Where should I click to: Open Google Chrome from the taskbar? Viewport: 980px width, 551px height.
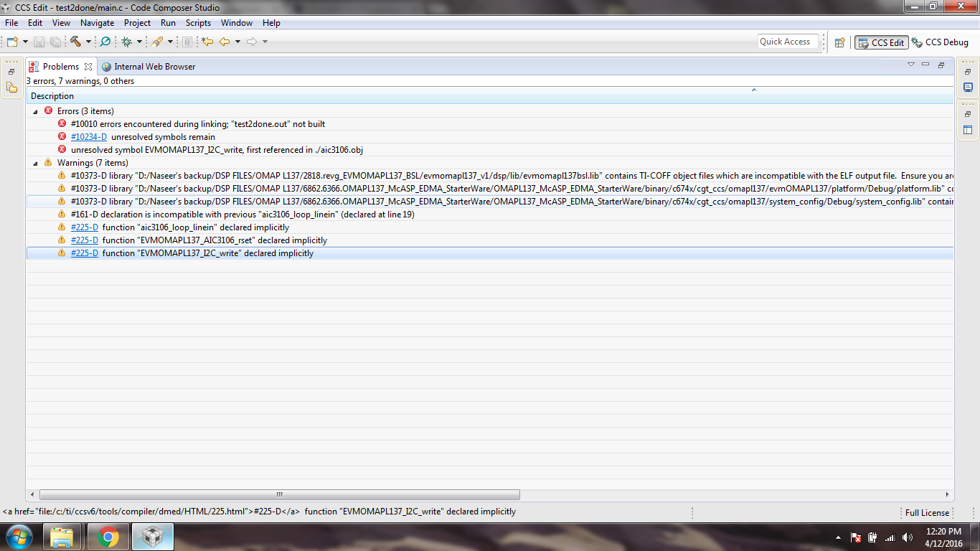click(x=108, y=537)
